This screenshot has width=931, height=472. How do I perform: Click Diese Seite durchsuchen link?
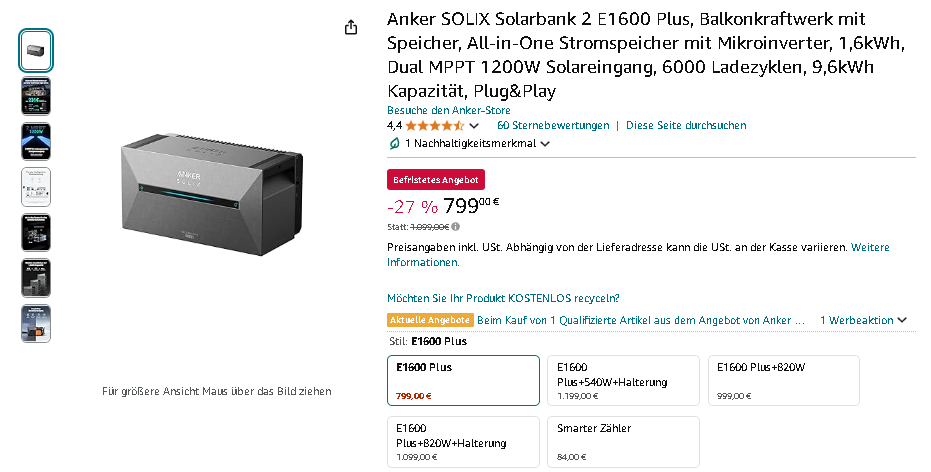686,126
